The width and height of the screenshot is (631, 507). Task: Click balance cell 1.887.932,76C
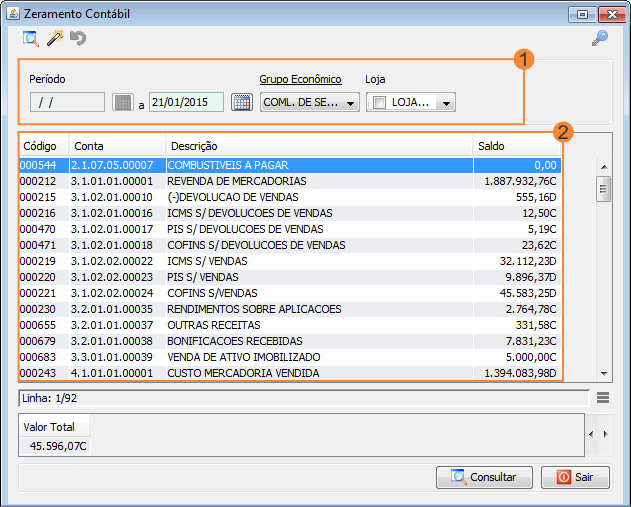coord(517,181)
